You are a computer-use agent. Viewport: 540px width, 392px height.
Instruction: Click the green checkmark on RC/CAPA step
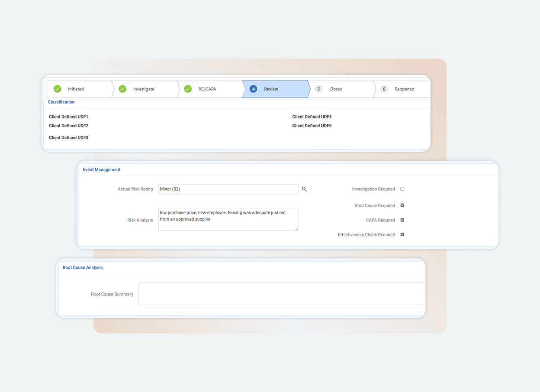pos(188,89)
